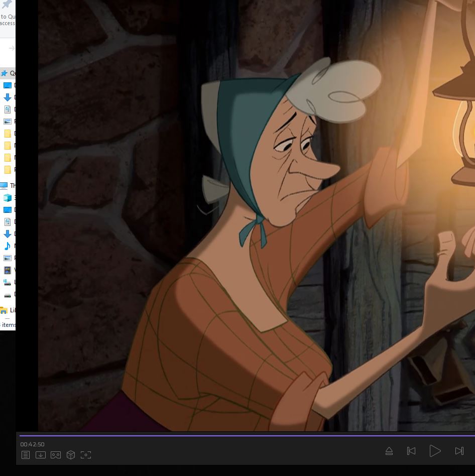Click the 3D cube icon
This screenshot has width=475, height=476.
pos(71,455)
